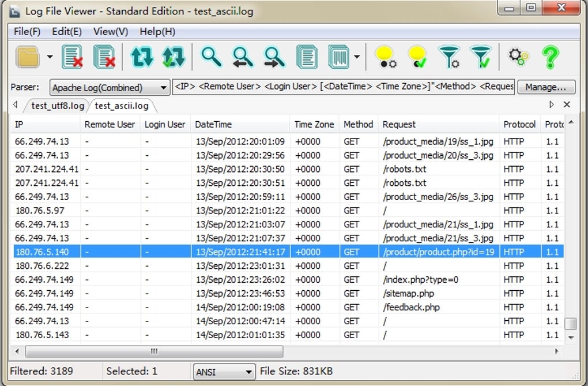
Task: Show log lines text view icon
Action: (x=307, y=57)
